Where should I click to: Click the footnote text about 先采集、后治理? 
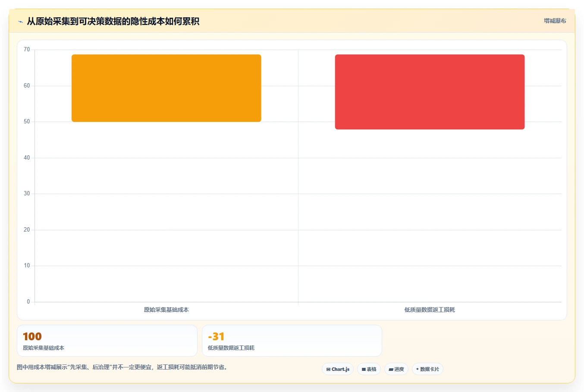[x=122, y=367]
